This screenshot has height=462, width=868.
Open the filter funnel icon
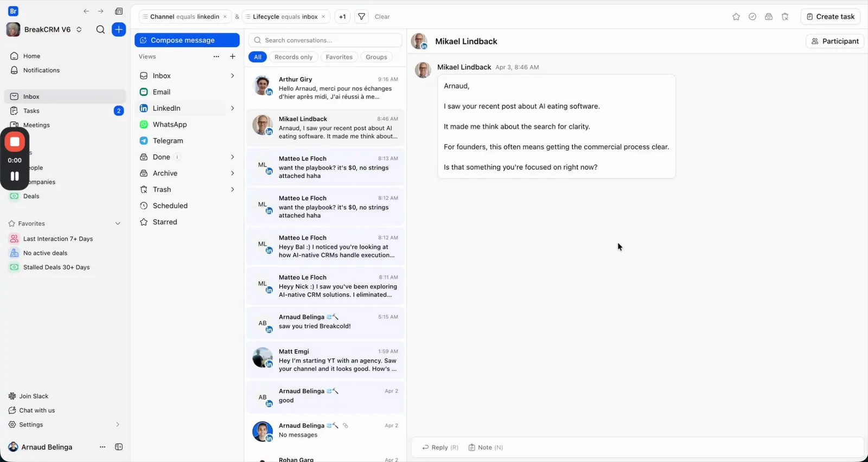(x=361, y=17)
